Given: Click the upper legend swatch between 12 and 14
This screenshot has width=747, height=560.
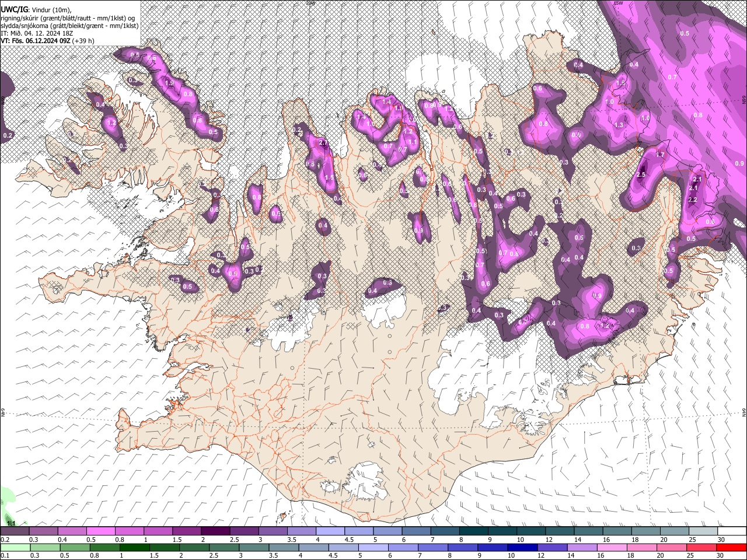Looking at the screenshot, I should [560, 531].
